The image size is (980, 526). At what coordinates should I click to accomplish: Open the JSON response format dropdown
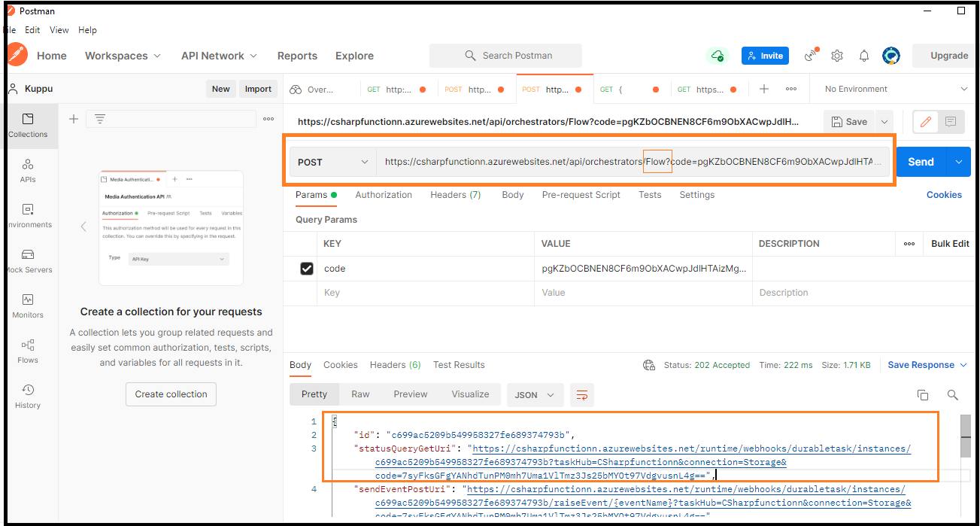coord(535,394)
